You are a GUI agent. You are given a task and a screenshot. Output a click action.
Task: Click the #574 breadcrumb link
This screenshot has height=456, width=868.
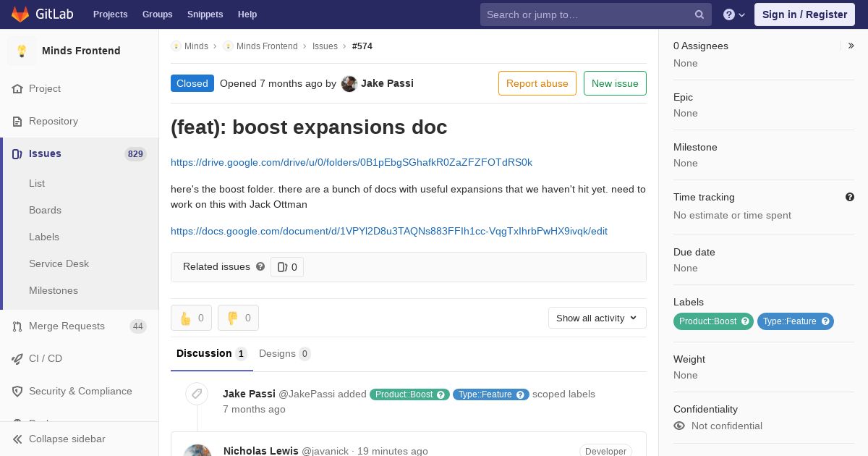pos(362,46)
